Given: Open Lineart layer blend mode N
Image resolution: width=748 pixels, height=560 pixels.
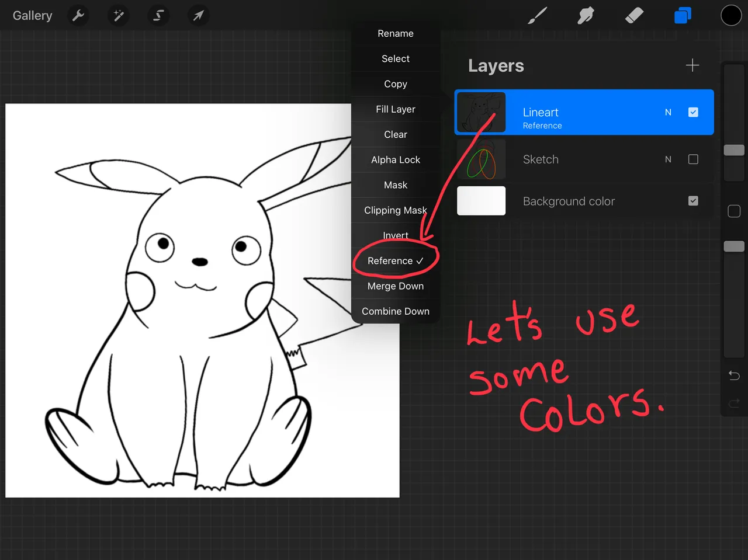Looking at the screenshot, I should 668,112.
